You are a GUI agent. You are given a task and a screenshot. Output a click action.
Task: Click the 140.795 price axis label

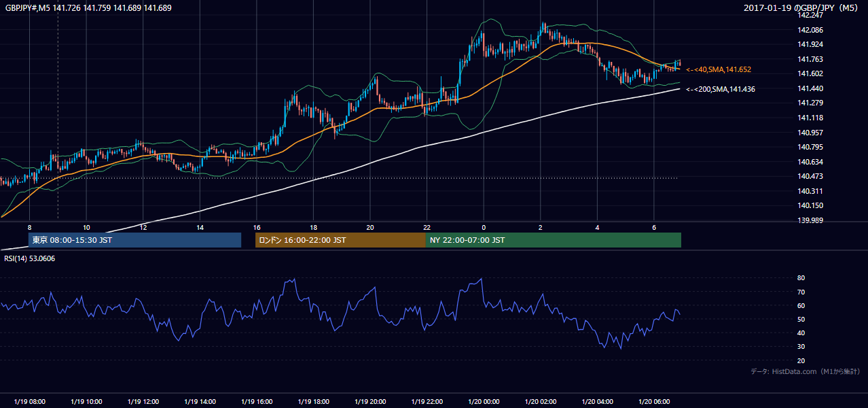click(x=812, y=147)
